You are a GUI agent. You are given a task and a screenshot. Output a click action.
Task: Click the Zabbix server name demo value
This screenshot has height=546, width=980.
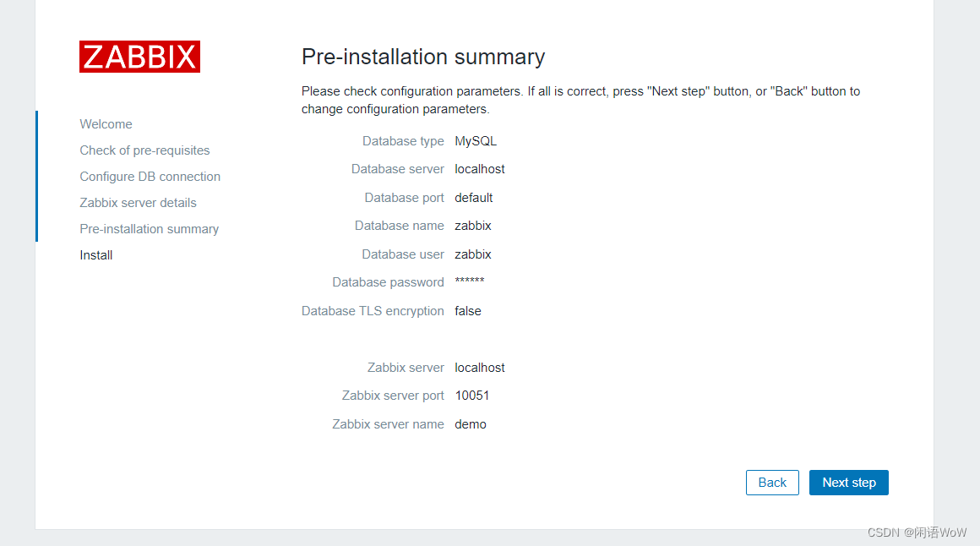470,424
